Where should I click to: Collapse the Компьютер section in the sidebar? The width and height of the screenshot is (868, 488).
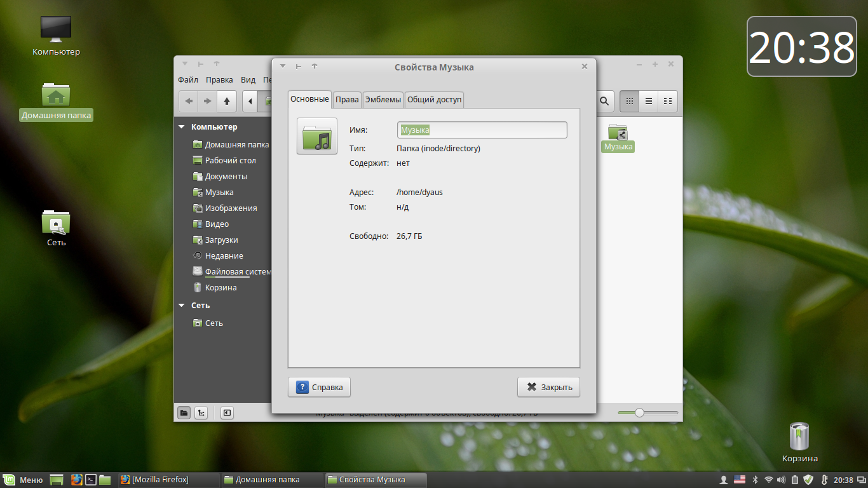(x=182, y=127)
